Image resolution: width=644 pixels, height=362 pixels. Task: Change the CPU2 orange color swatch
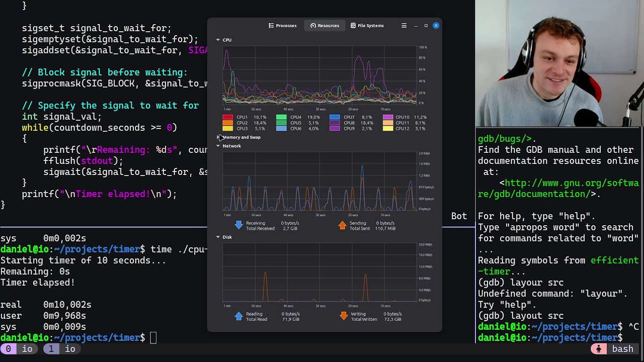pyautogui.click(x=227, y=123)
